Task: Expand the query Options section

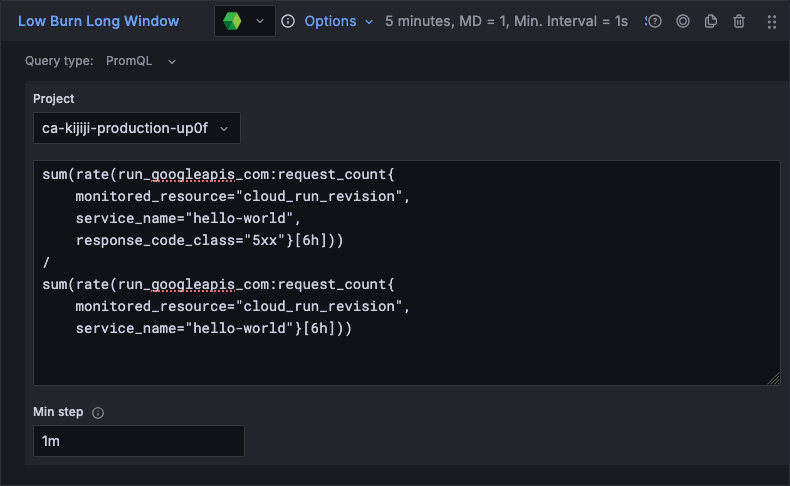Action: (x=330, y=21)
